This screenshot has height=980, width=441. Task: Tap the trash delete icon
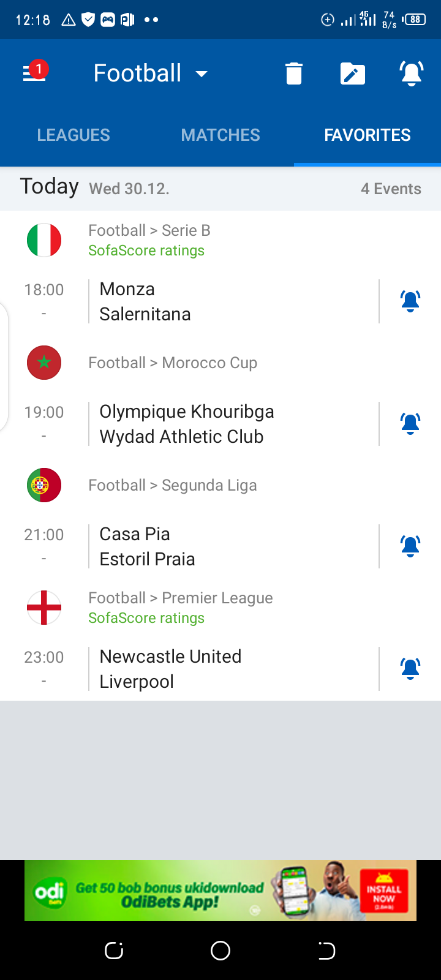click(294, 73)
